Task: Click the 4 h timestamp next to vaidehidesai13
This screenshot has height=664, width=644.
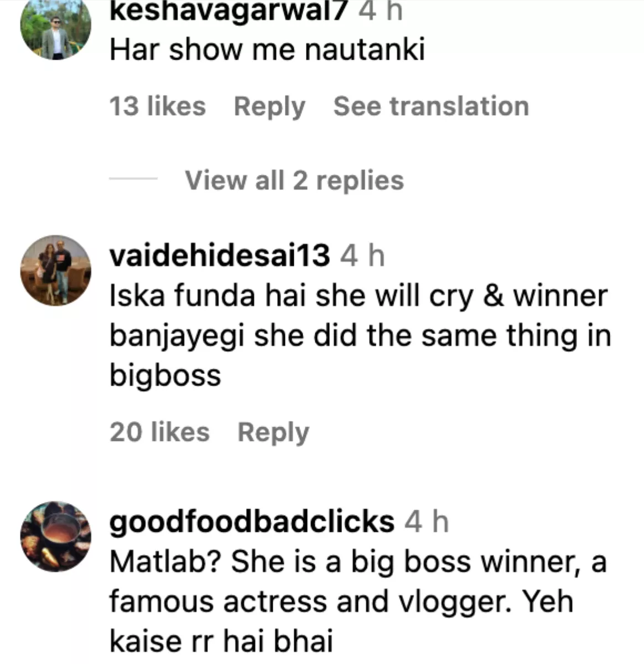Action: pos(362,256)
